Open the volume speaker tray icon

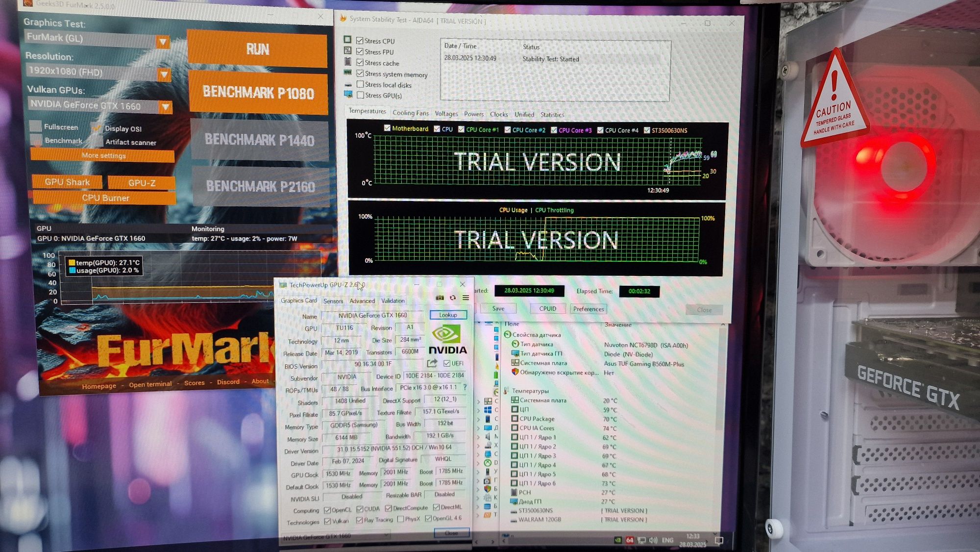(x=653, y=540)
